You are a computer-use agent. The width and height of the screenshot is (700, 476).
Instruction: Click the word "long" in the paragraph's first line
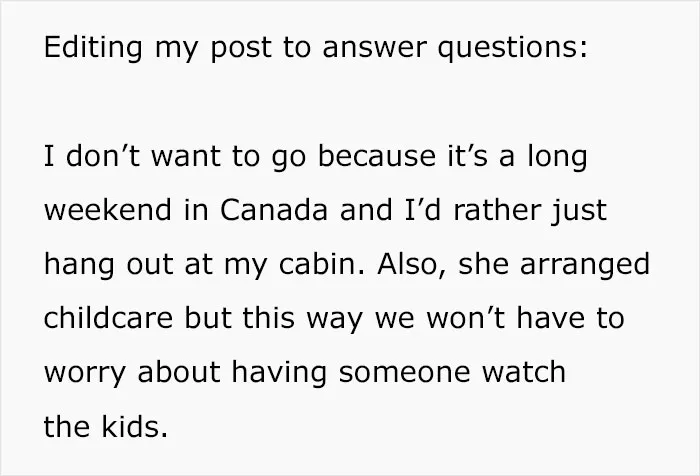557,158
